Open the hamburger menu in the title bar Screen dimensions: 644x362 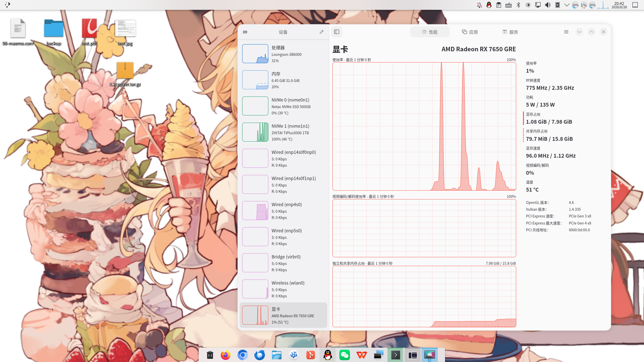[x=566, y=32]
